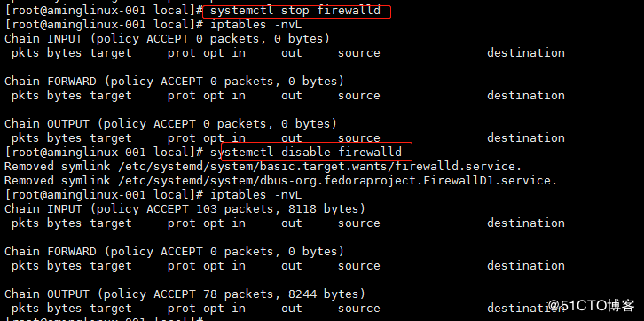This screenshot has width=644, height=321.
Task: Click the 'source' header under second FORWARD chain
Action: (359, 266)
